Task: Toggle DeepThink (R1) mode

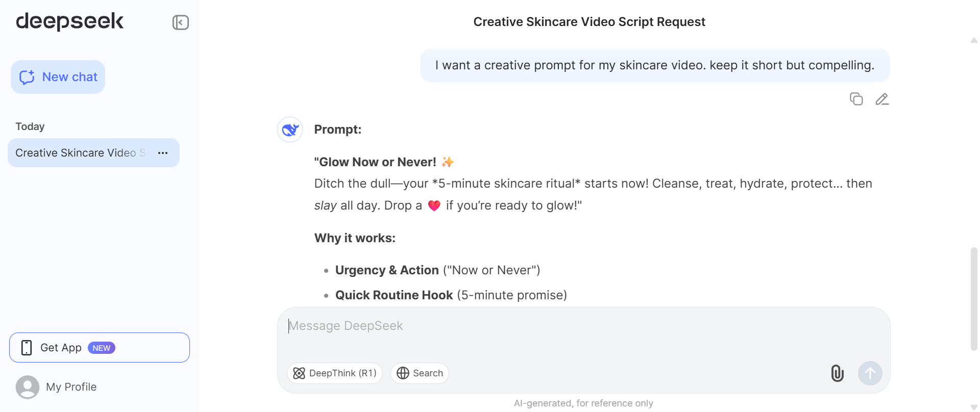Action: (335, 373)
